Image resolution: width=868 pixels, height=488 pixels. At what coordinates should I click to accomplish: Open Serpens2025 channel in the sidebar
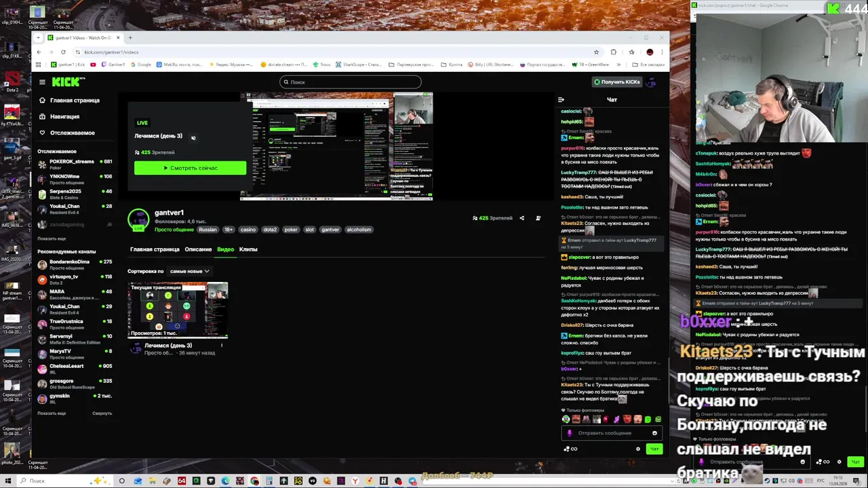pos(75,193)
